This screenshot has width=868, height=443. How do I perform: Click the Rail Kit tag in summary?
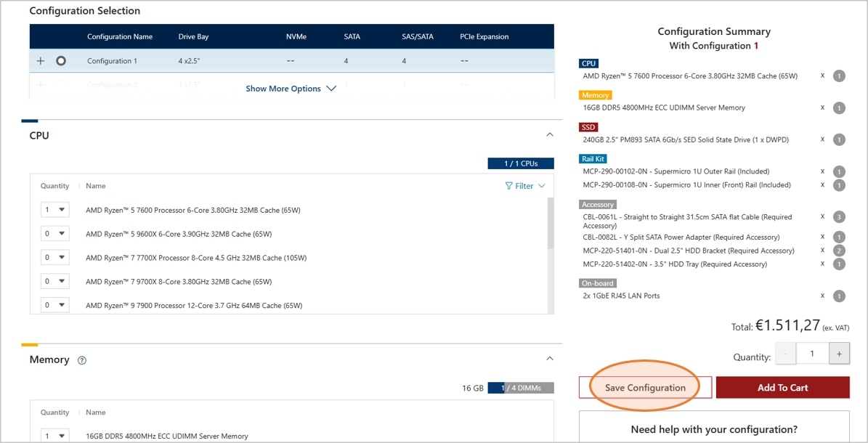point(593,159)
